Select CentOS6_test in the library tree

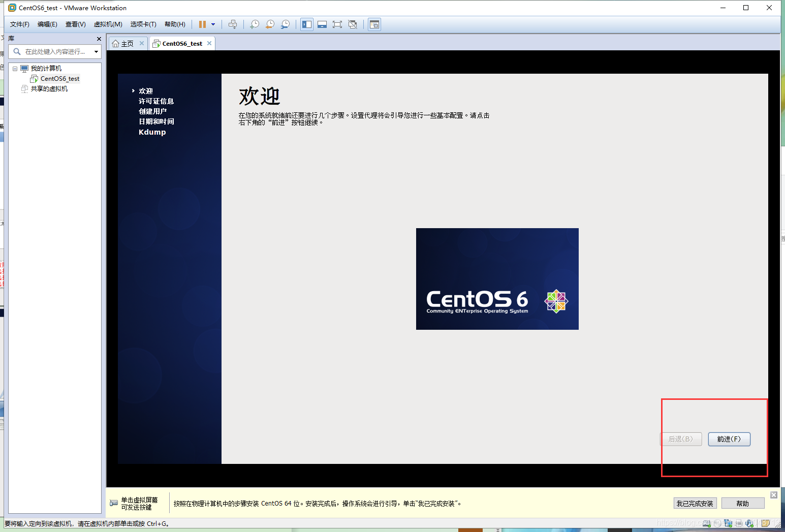click(x=59, y=78)
